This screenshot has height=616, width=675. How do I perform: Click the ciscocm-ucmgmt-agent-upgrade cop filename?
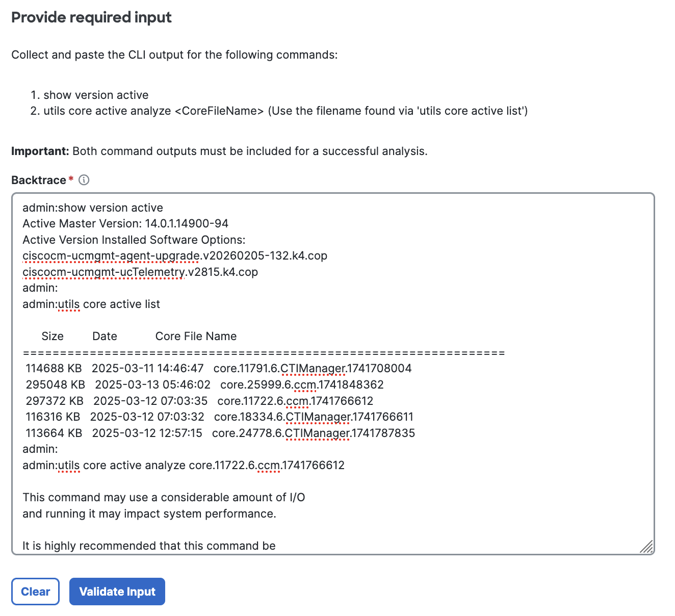click(174, 255)
